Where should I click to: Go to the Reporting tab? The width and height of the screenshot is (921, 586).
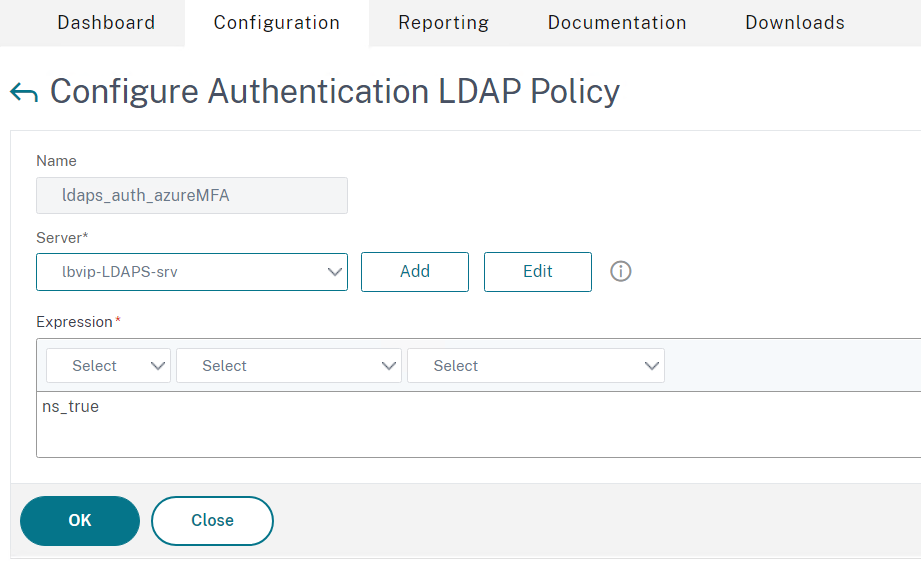coord(443,23)
